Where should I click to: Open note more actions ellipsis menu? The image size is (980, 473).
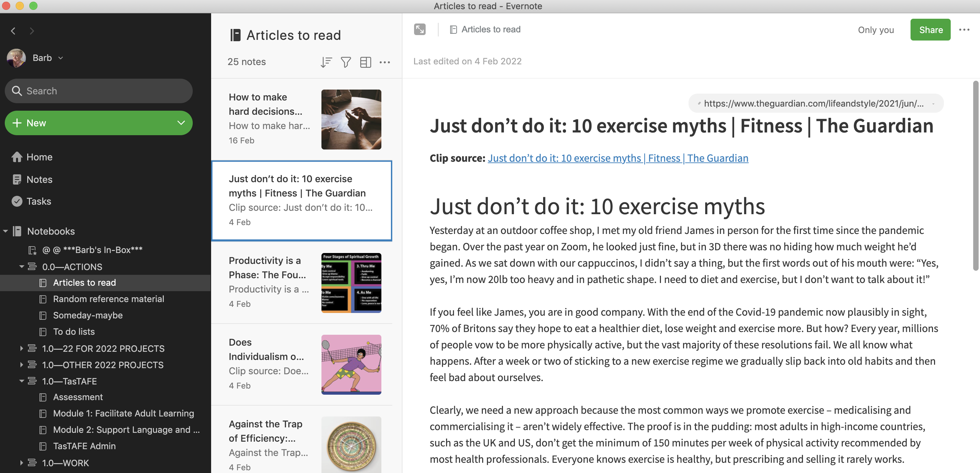point(964,30)
